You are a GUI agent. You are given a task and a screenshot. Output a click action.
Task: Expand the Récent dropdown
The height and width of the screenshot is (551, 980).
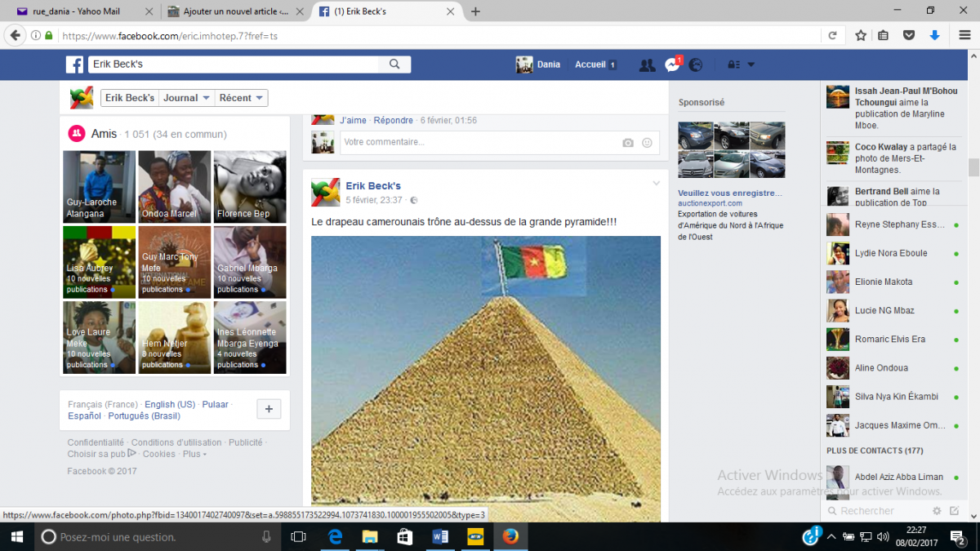242,98
